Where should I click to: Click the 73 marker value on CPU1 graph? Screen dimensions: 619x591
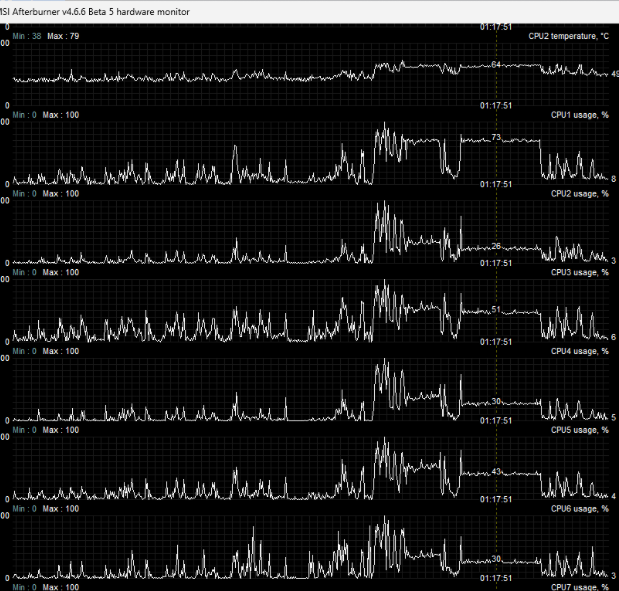click(x=496, y=137)
